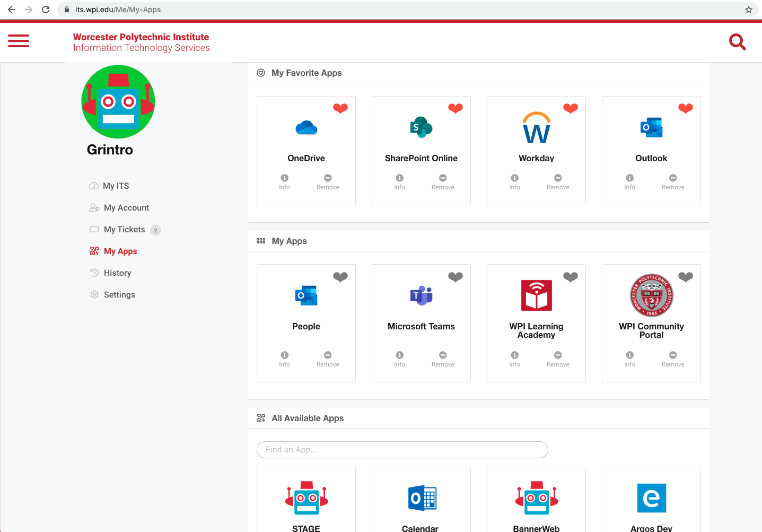Go to My ITS in sidebar
762x532 pixels.
click(109, 186)
